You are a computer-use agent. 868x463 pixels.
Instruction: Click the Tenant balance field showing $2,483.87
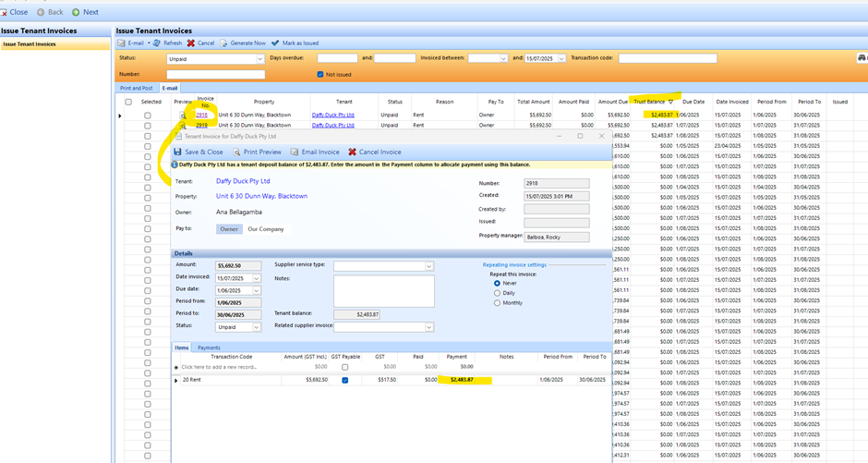(x=357, y=314)
